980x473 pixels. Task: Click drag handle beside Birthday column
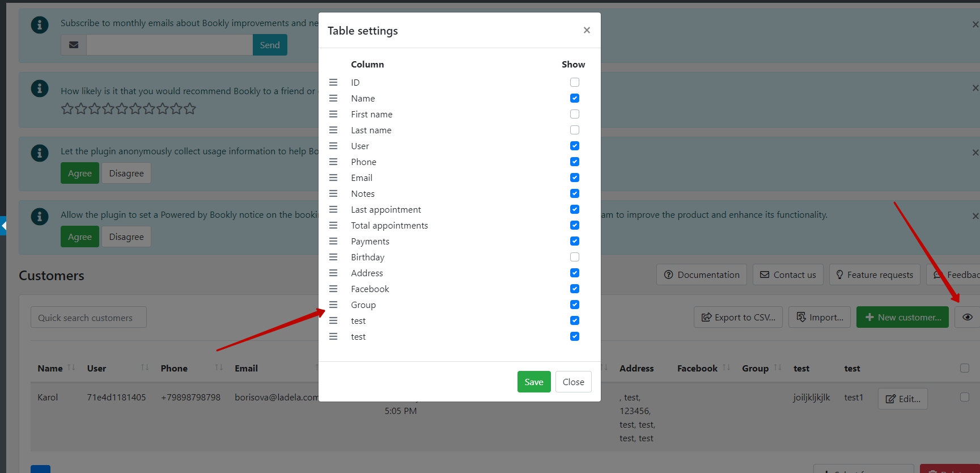[333, 257]
